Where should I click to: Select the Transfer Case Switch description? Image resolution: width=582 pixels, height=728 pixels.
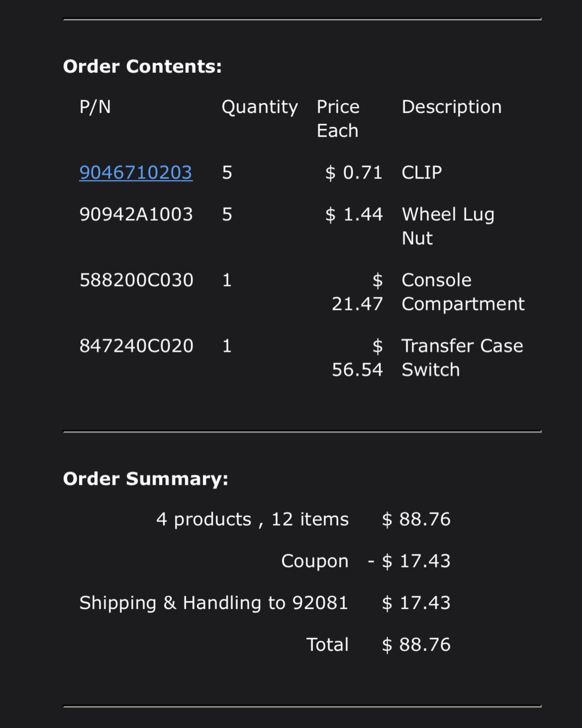[x=462, y=357]
